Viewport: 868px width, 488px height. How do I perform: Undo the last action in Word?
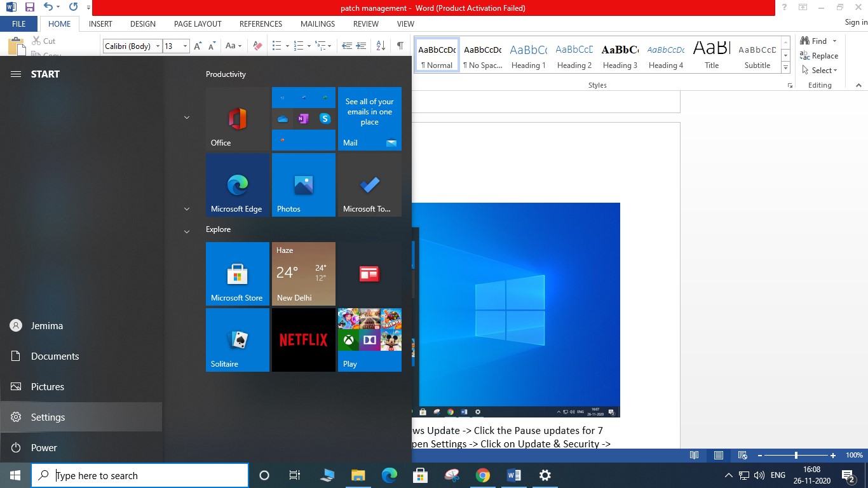[x=48, y=8]
